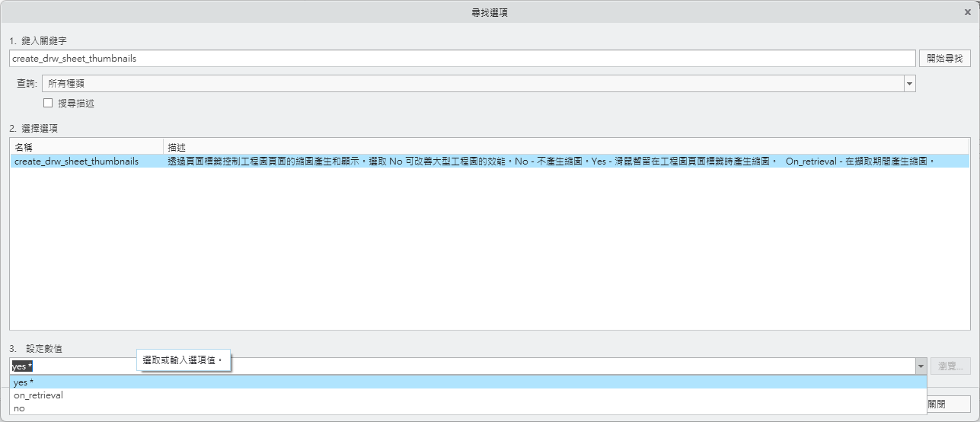Click the arrow on the 查詢 dropdown
The height and width of the screenshot is (422, 980).
(909, 83)
